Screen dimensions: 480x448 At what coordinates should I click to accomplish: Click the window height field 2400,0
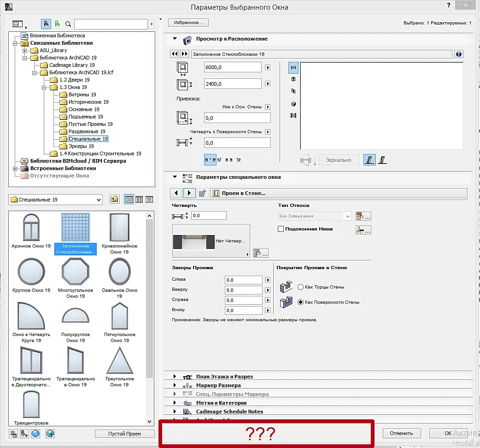pos(233,84)
